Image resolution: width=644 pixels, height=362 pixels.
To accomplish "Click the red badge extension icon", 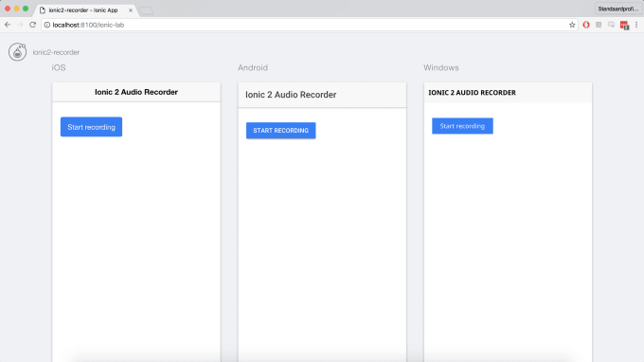I will [x=624, y=26].
